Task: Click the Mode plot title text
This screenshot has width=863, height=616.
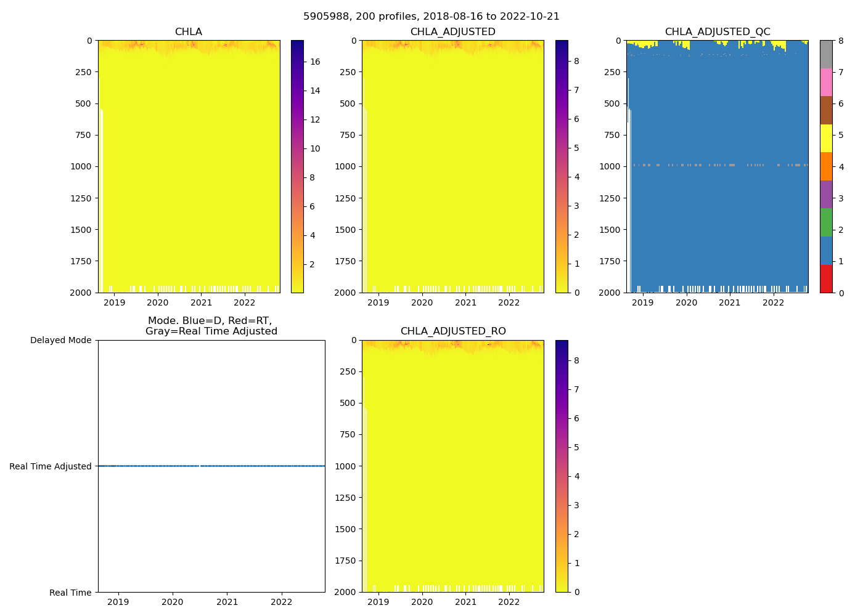Action: click(211, 326)
